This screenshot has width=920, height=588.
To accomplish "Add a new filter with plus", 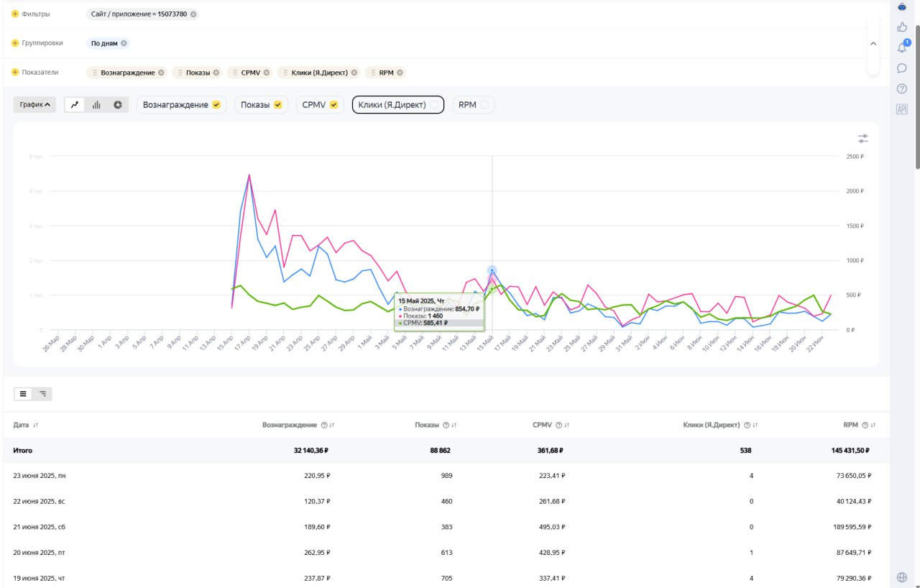I will pos(15,14).
